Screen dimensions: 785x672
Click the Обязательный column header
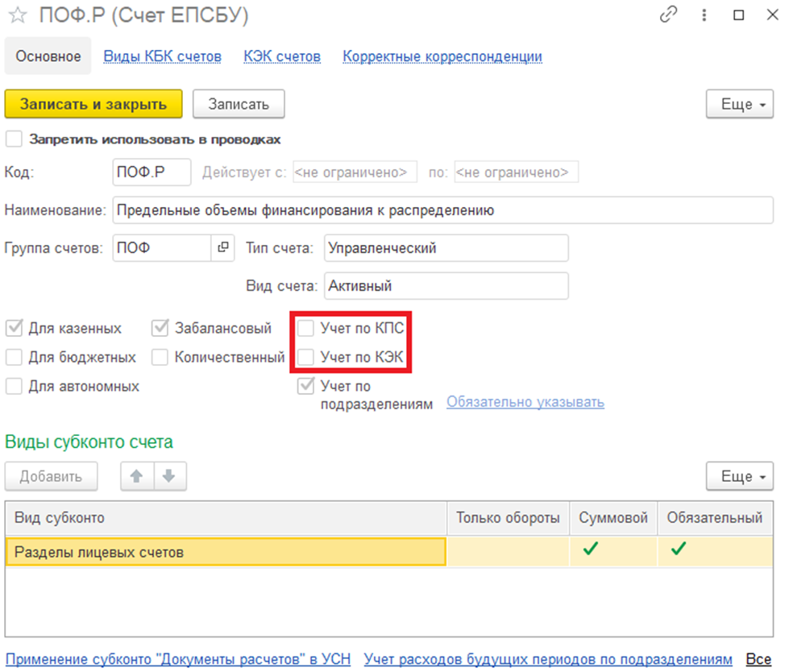pos(715,518)
